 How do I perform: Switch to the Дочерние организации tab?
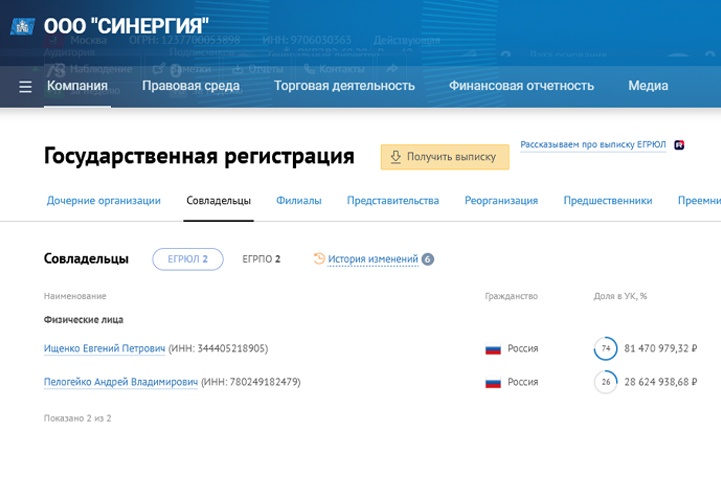[103, 200]
